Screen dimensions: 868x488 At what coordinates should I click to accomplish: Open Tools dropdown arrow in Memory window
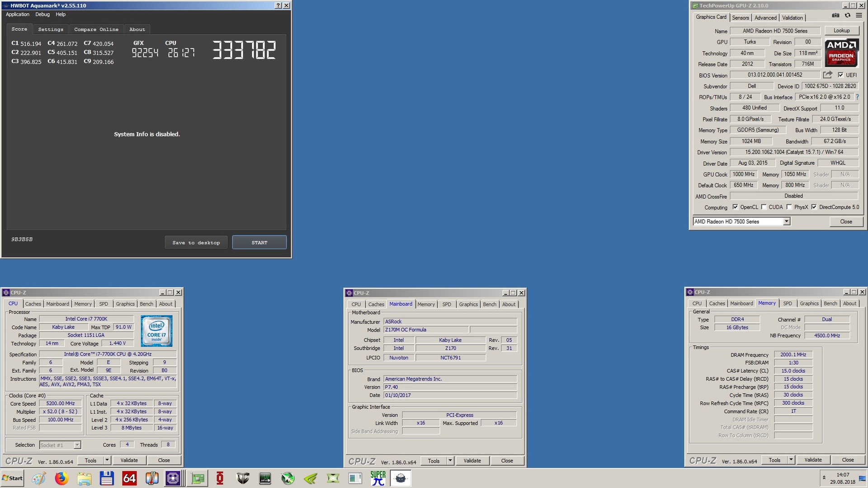(791, 460)
